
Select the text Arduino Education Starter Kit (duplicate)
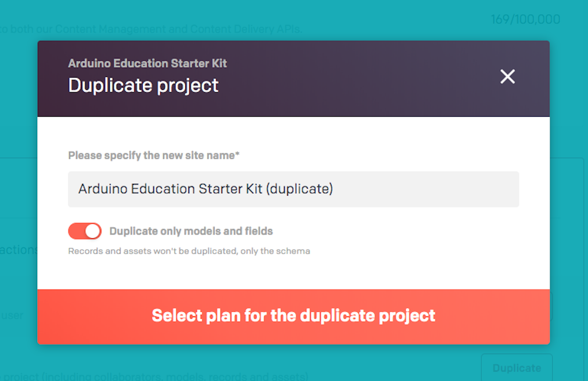205,189
